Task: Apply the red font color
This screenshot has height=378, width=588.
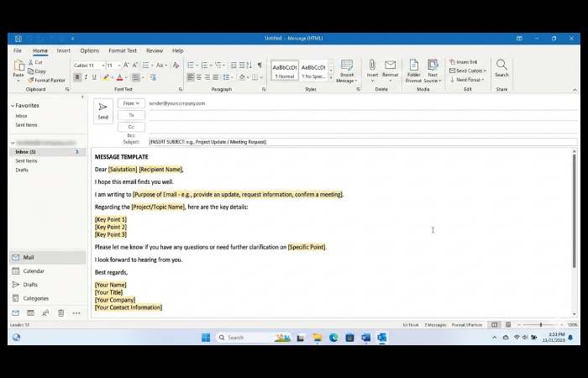Action: (x=119, y=77)
